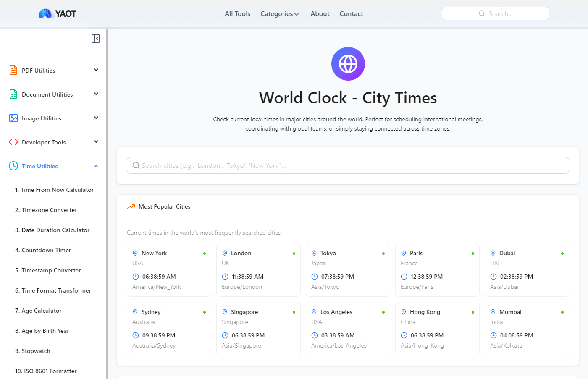Viewport: 588px width, 379px height.
Task: Click the YAOT logo
Action: (57, 13)
